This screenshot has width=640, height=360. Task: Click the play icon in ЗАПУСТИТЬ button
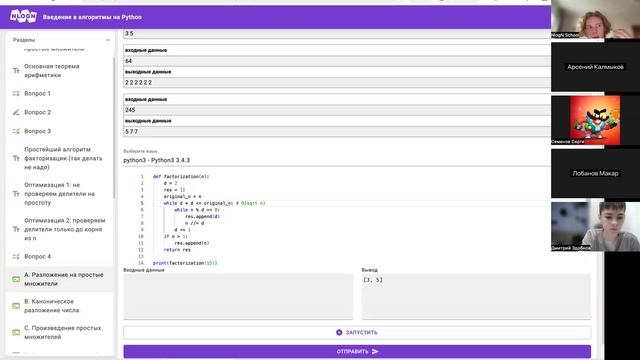point(339,332)
